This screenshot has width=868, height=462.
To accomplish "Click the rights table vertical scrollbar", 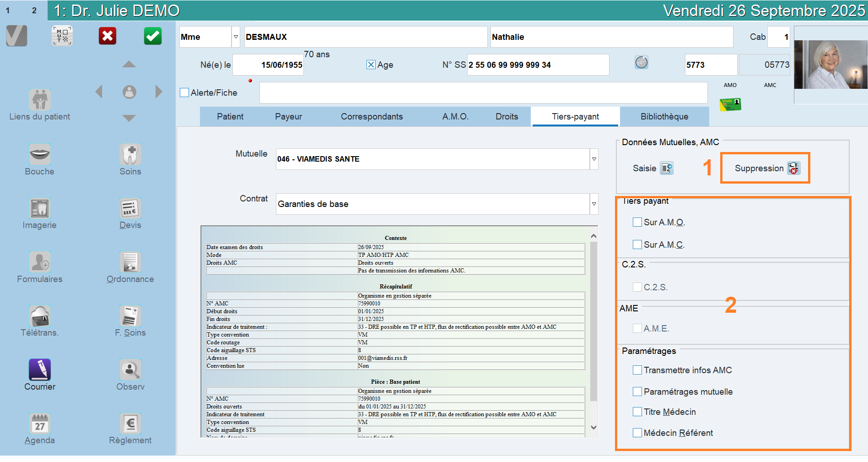I will [593, 321].
